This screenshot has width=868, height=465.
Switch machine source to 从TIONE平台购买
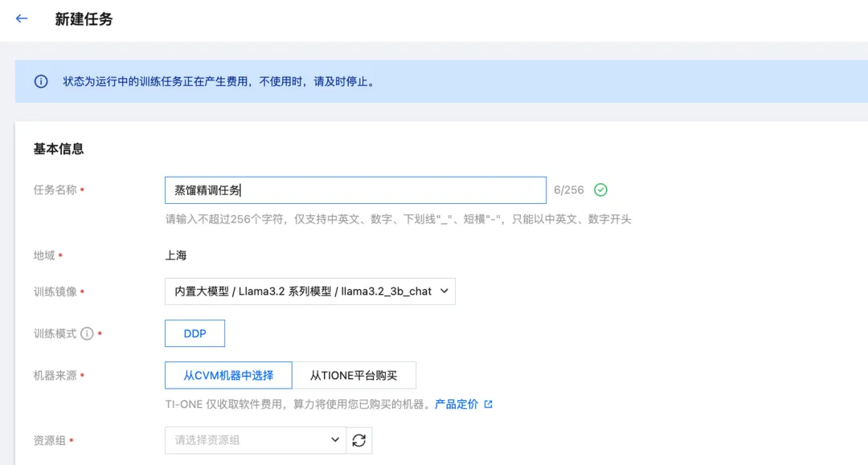354,375
